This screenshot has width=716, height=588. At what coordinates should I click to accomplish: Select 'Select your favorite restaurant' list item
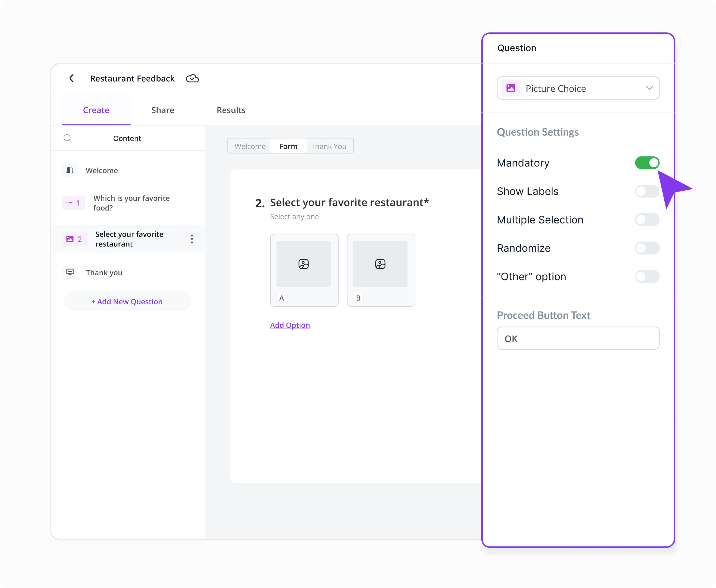(128, 239)
